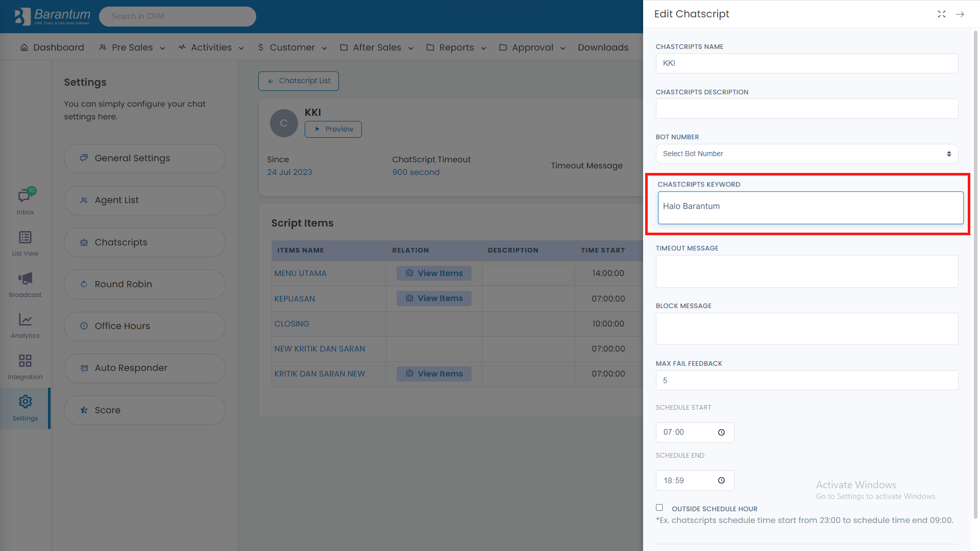Click the Chatscript List back button
980x551 pixels.
[299, 81]
